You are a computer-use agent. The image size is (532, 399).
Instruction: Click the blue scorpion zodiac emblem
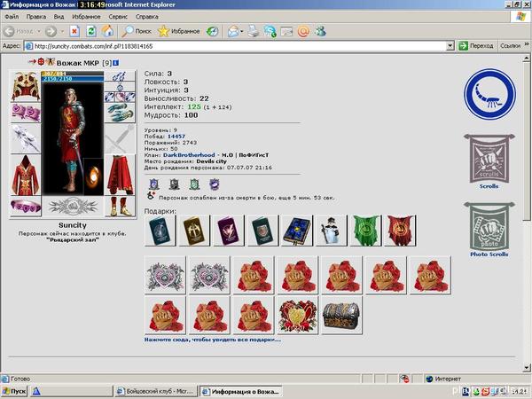click(489, 94)
